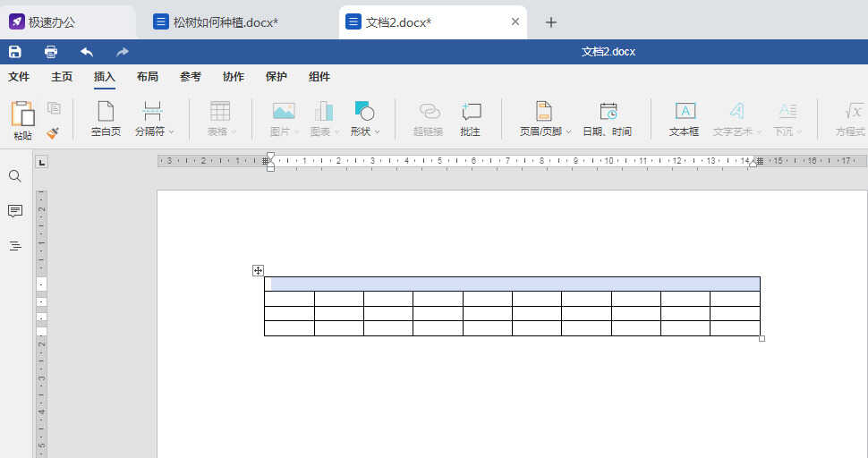Expand the 表格 dropdown arrow
Viewport: 868px width, 458px height.
tap(234, 132)
